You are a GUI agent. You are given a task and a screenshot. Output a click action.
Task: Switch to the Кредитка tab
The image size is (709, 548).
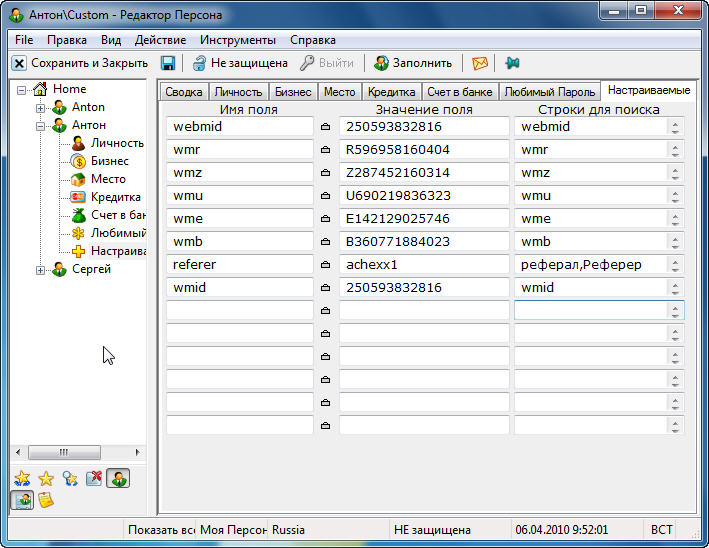(392, 92)
